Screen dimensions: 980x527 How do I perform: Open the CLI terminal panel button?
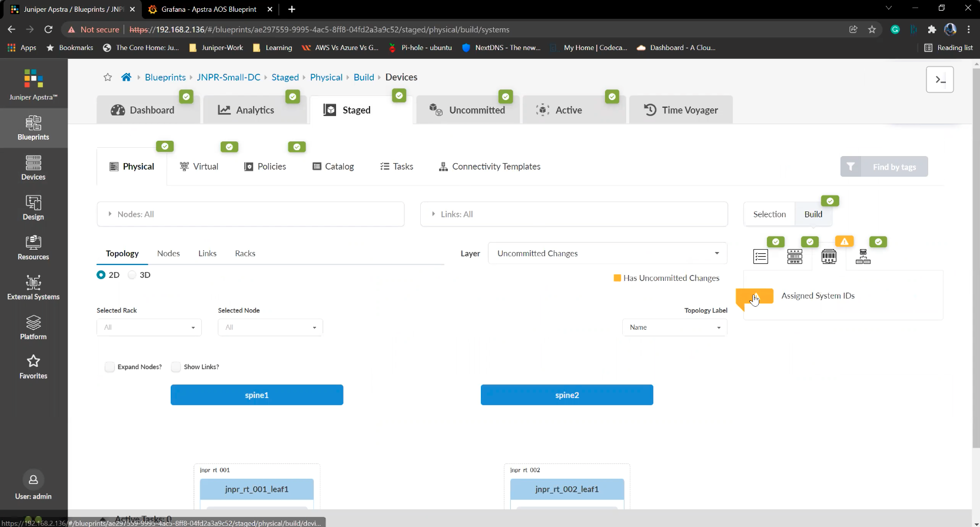940,79
